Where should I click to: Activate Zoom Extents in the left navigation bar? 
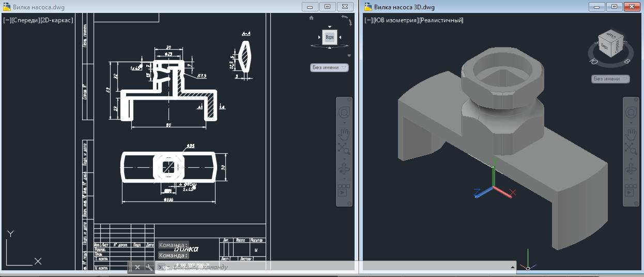coord(344,149)
